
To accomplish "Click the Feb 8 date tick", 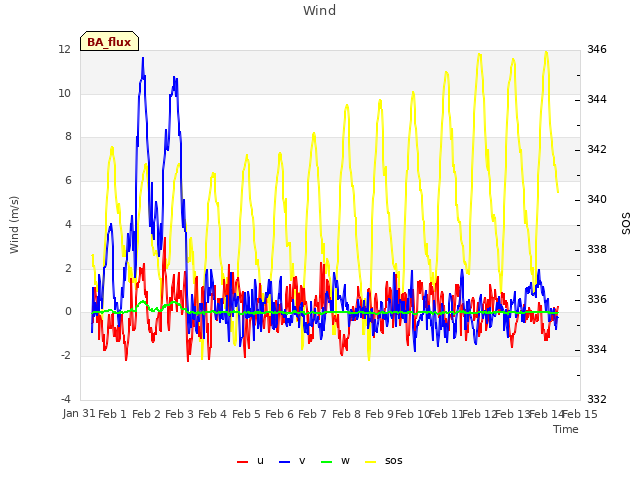I will pyautogui.click(x=346, y=414).
